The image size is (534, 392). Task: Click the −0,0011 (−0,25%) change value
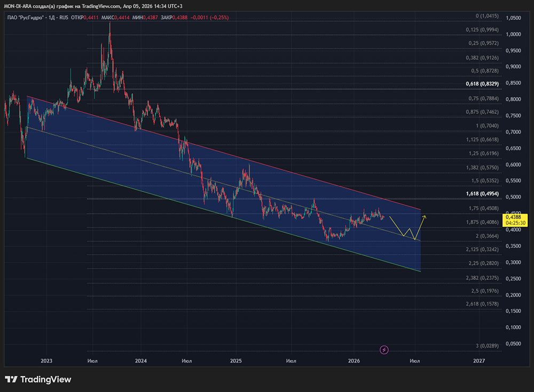coord(209,18)
